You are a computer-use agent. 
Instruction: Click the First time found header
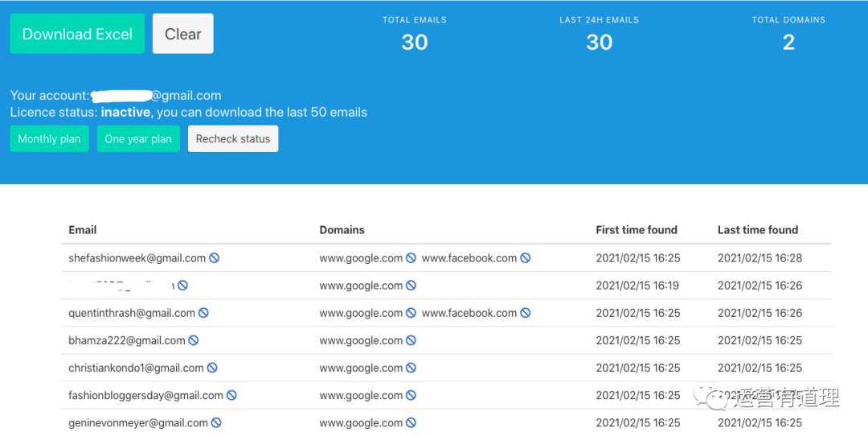(x=637, y=230)
